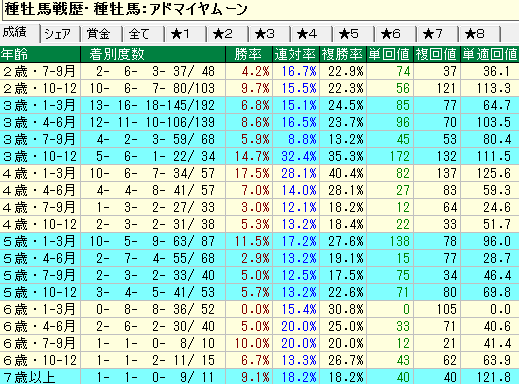Open the 全て tab
The height and width of the screenshot is (384, 519).
tap(144, 34)
